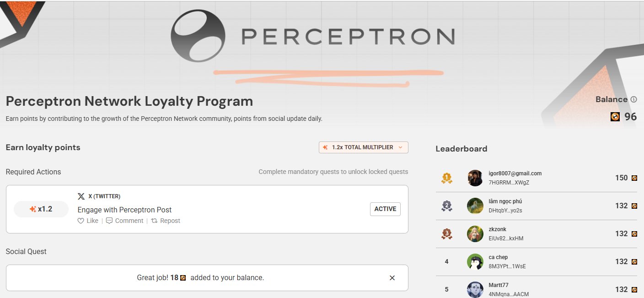Click the Perceptron logo icon

199,36
